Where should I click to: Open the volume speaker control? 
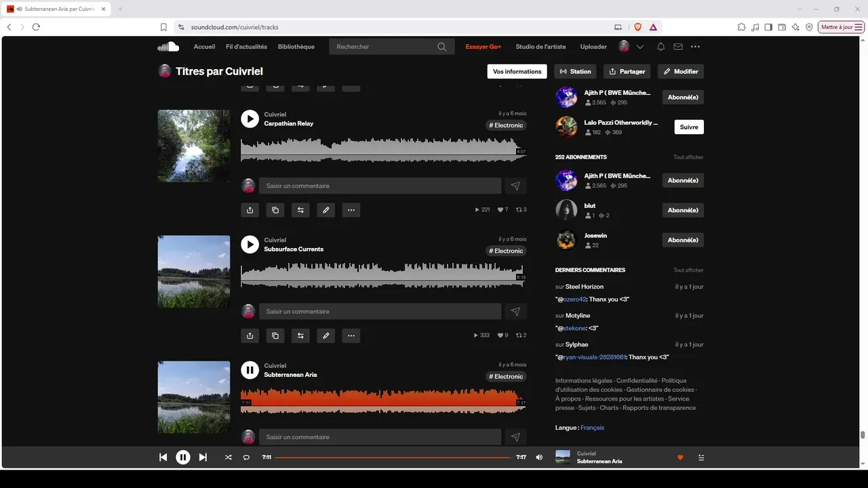click(x=539, y=457)
